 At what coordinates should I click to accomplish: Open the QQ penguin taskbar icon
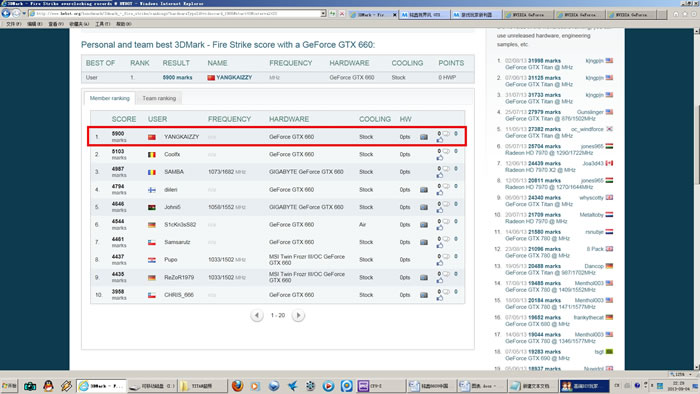point(48,386)
